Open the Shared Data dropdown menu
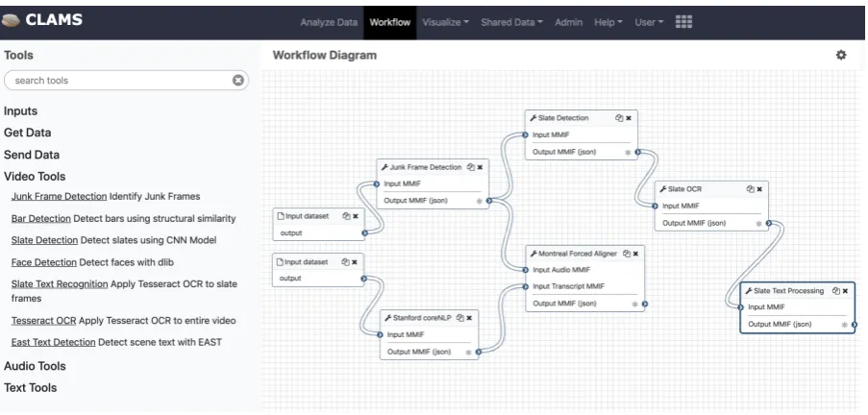 coord(511,22)
